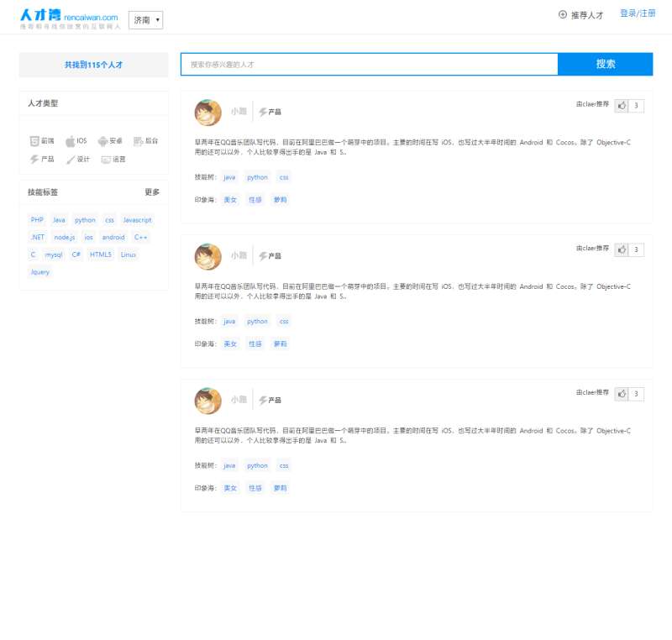Pick the 后台 backend talent type icon
672x640 pixels.
pos(139,141)
